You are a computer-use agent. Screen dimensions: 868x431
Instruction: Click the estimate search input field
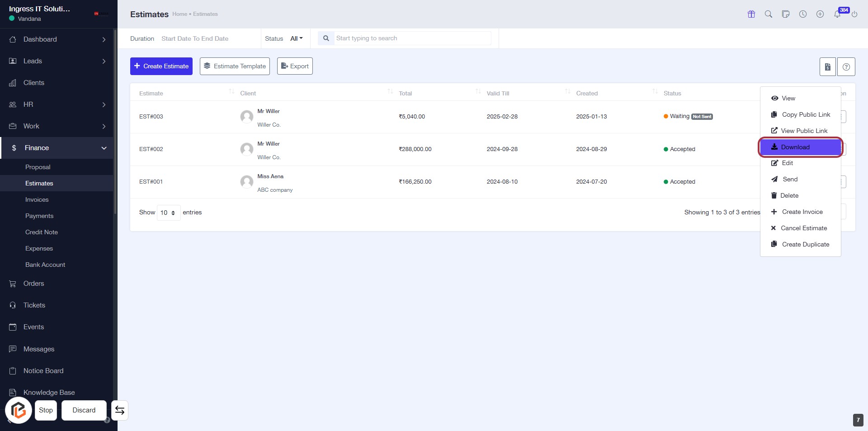pyautogui.click(x=411, y=38)
